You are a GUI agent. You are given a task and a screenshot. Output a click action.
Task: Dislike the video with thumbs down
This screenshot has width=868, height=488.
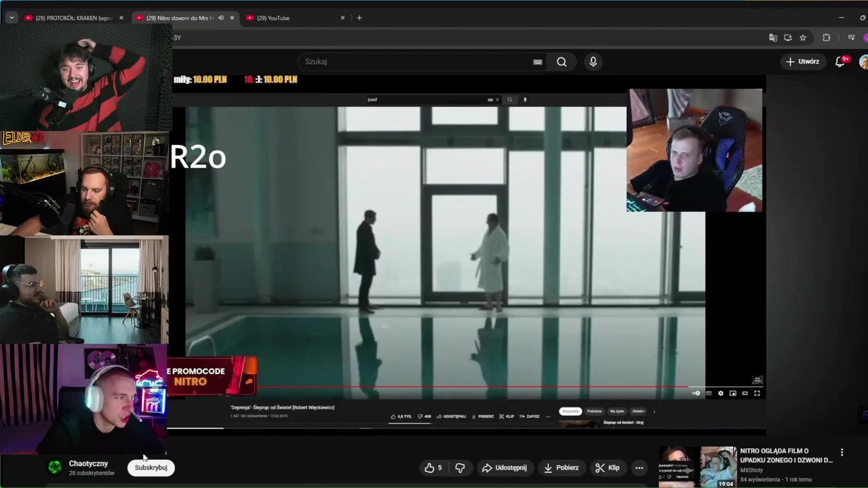[x=460, y=468]
